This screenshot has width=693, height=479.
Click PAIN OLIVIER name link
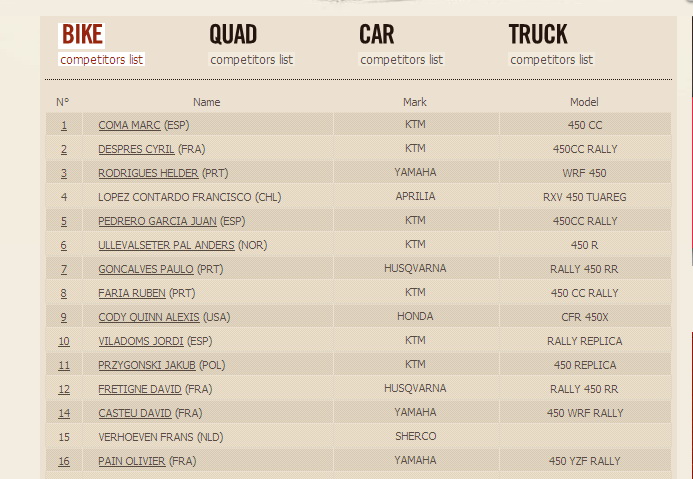[x=132, y=461]
